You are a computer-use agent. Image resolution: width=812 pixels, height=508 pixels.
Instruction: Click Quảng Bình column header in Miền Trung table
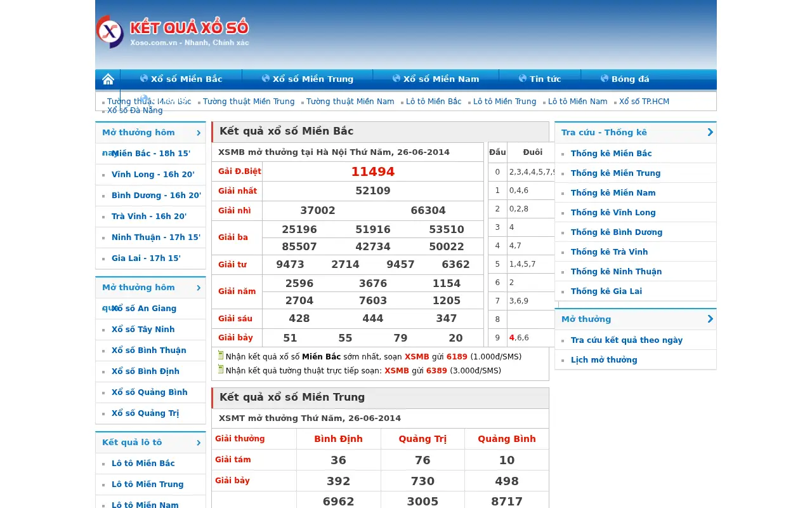pos(507,439)
